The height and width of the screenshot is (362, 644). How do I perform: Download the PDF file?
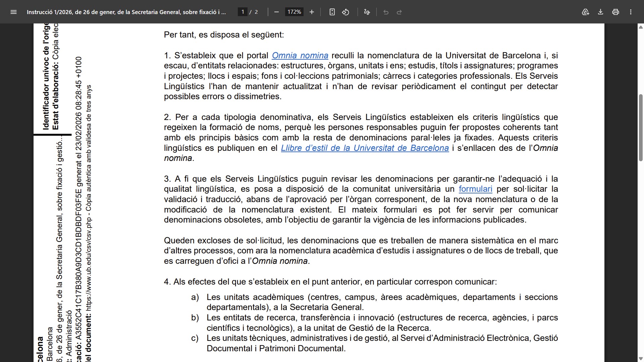(600, 12)
